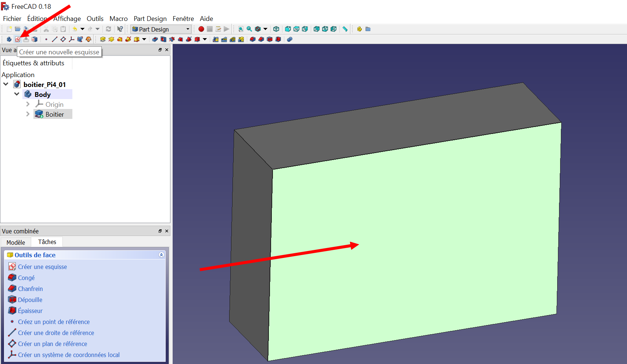Expand the Origin tree node
Screen dimensions: 627x364
pyautogui.click(x=28, y=104)
